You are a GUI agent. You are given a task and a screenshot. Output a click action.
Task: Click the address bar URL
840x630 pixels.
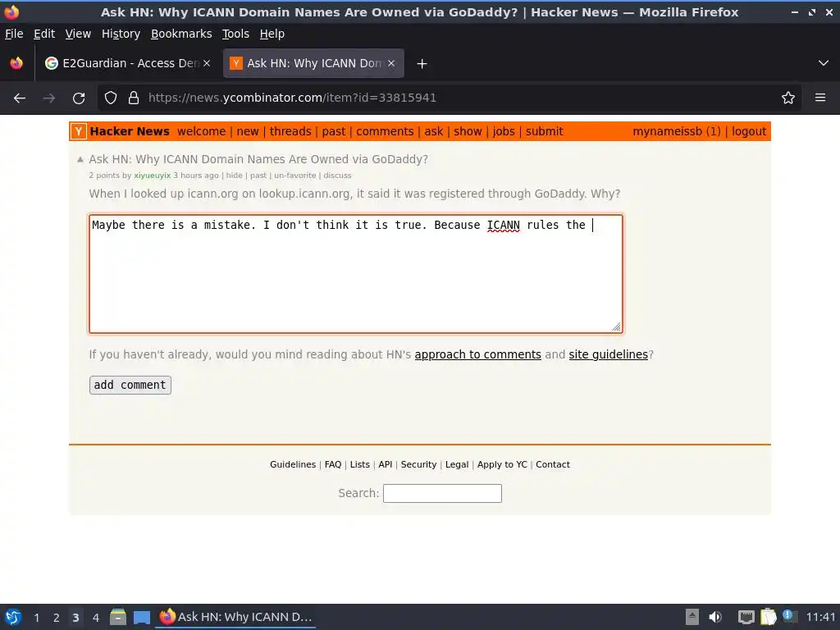coord(293,98)
